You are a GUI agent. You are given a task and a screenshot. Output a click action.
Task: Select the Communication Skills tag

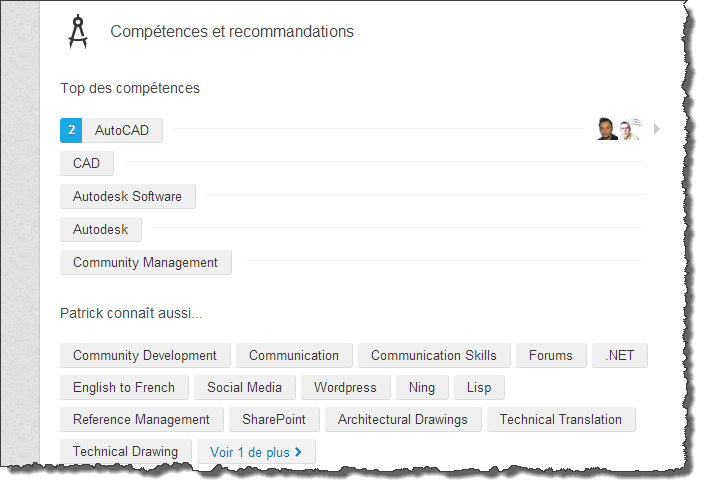point(434,355)
